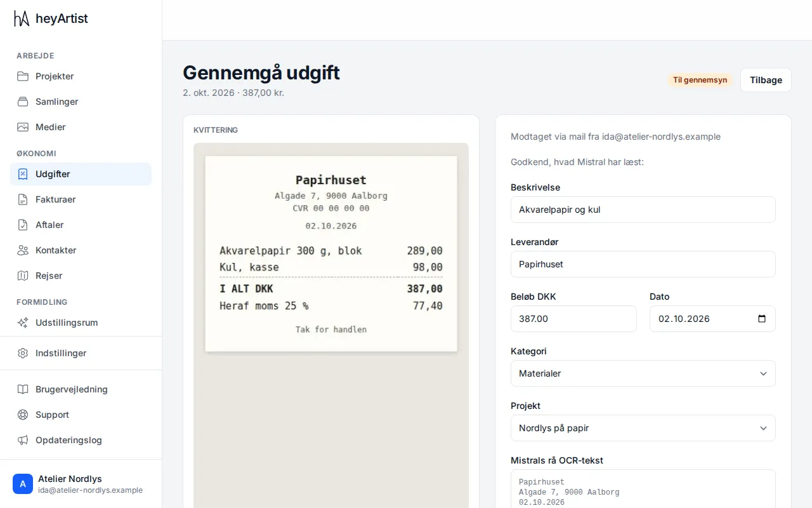Image resolution: width=812 pixels, height=508 pixels.
Task: Click the Support lifebuoy icon
Action: coord(23,415)
